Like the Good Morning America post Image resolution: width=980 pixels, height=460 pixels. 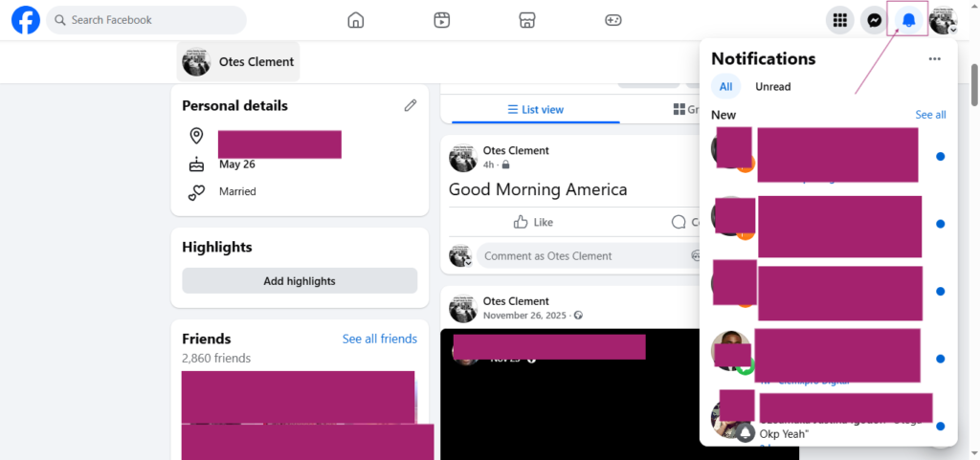(533, 222)
